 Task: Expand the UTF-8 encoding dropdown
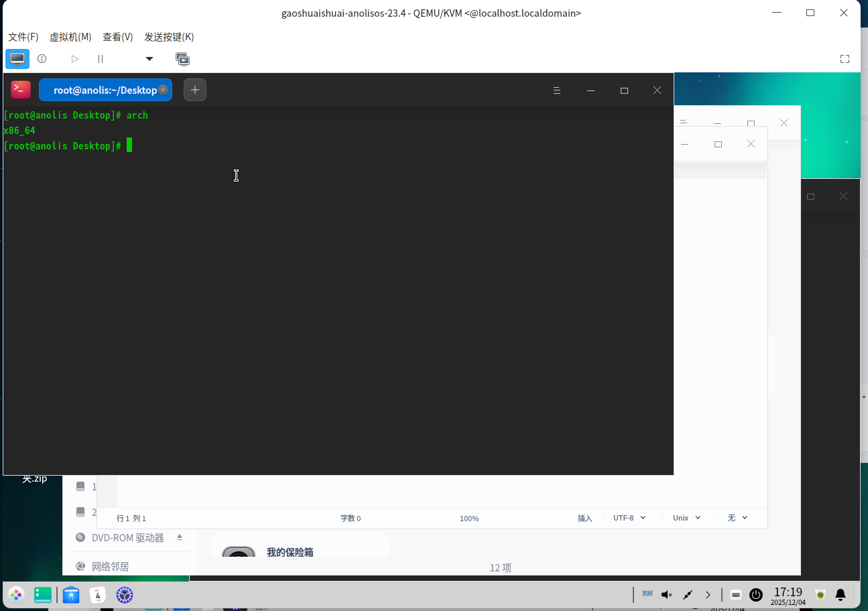coord(629,518)
